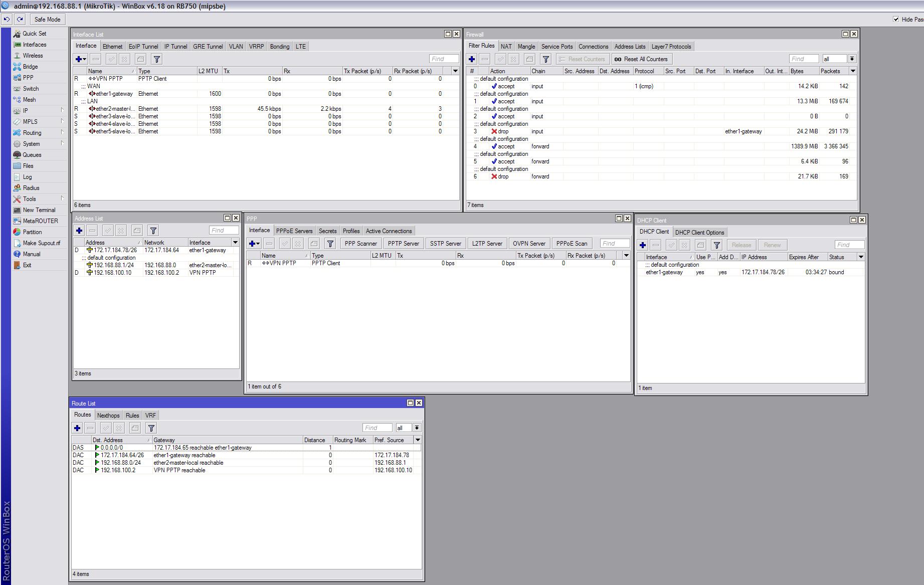This screenshot has width=924, height=585.
Task: Click the filter funnel in Interface List toolbar
Action: coord(156,59)
